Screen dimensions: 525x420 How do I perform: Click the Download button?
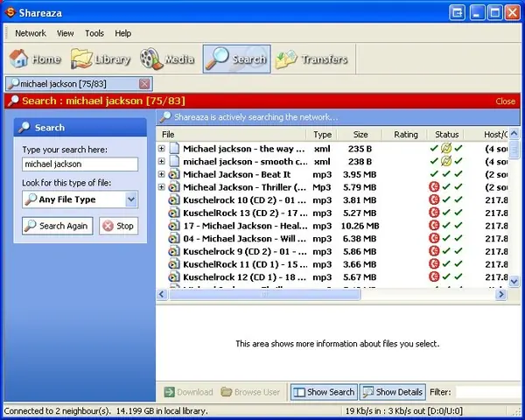189,392
